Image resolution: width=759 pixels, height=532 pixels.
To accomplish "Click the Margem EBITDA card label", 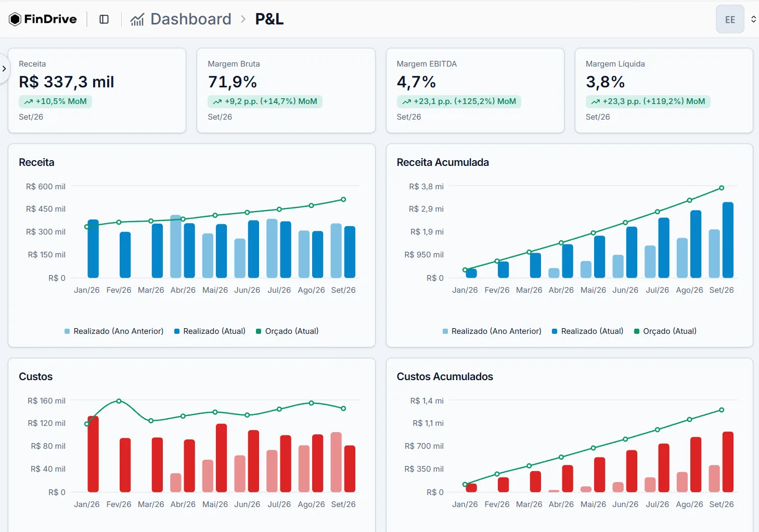I will tap(427, 64).
